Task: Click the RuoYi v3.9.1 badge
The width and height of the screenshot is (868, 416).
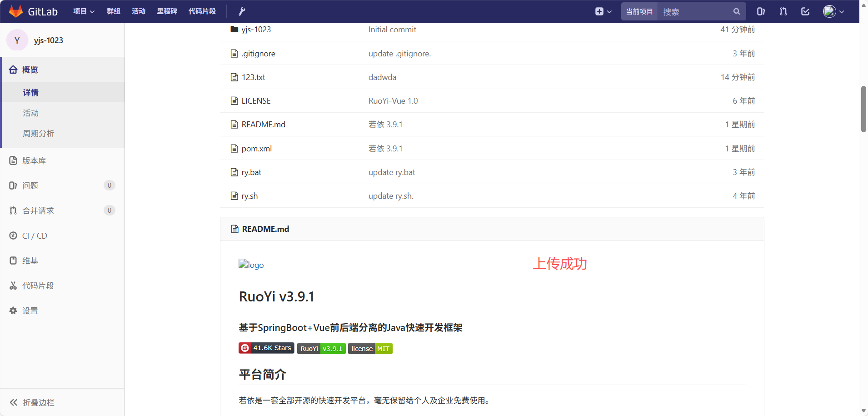Action: [321, 349]
